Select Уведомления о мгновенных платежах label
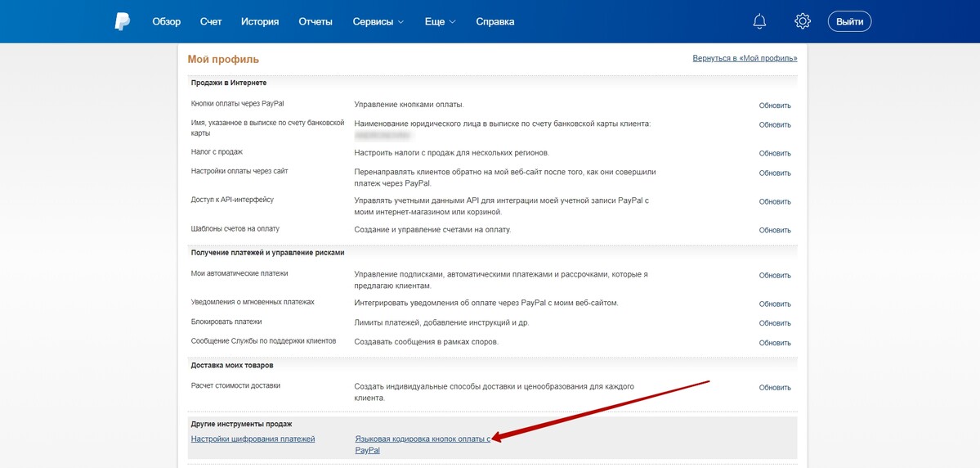980x468 pixels. [x=253, y=302]
